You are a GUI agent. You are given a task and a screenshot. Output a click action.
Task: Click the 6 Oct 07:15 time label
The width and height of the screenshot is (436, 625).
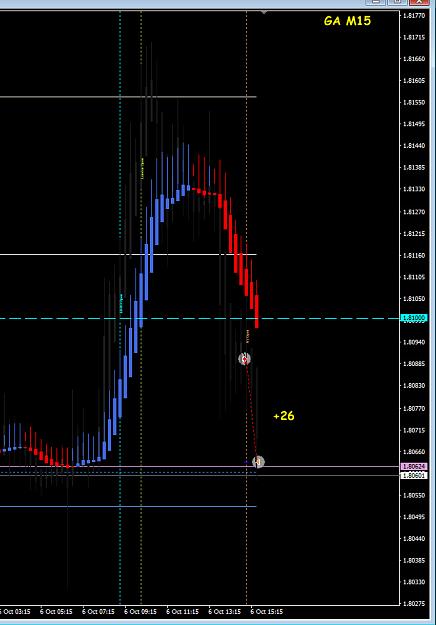(98, 611)
